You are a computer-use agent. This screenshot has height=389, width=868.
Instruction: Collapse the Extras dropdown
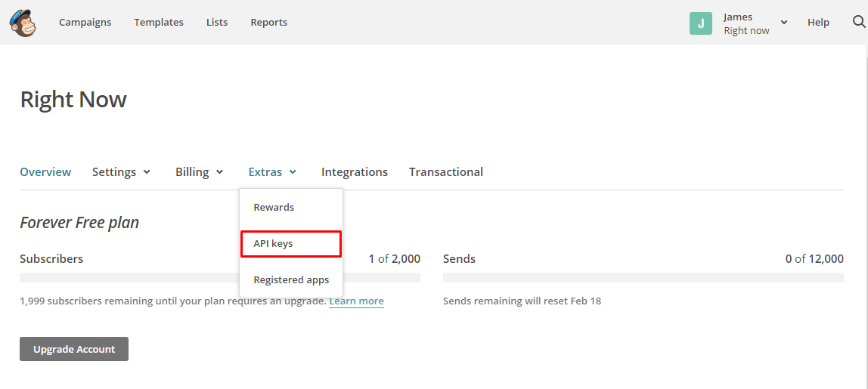click(x=272, y=172)
